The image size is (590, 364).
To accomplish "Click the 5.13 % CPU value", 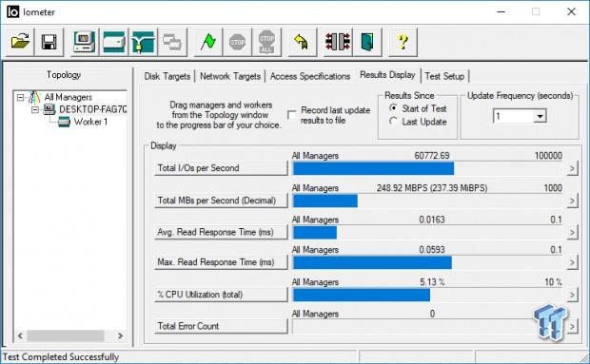I will (432, 281).
